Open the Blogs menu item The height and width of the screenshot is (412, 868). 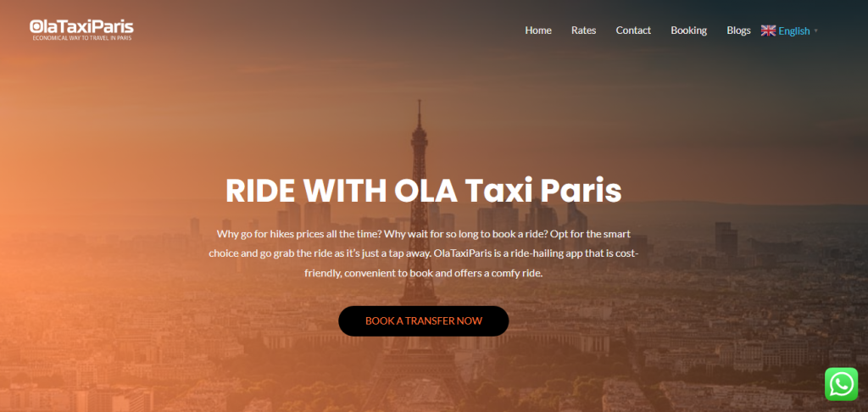[x=738, y=31]
